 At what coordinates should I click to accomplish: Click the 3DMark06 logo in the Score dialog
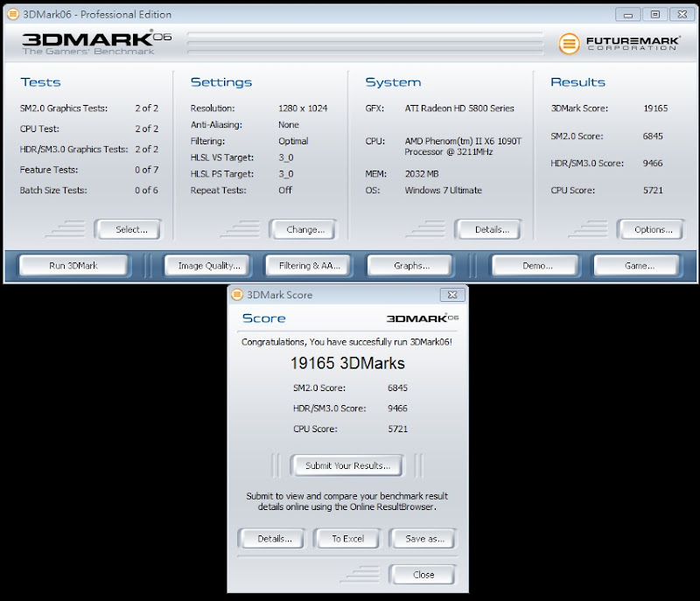[423, 318]
